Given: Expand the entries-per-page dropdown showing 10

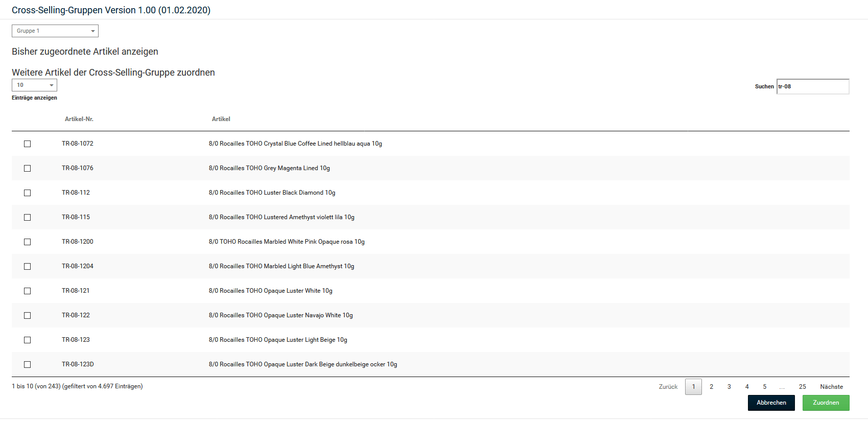Looking at the screenshot, I should click(34, 85).
